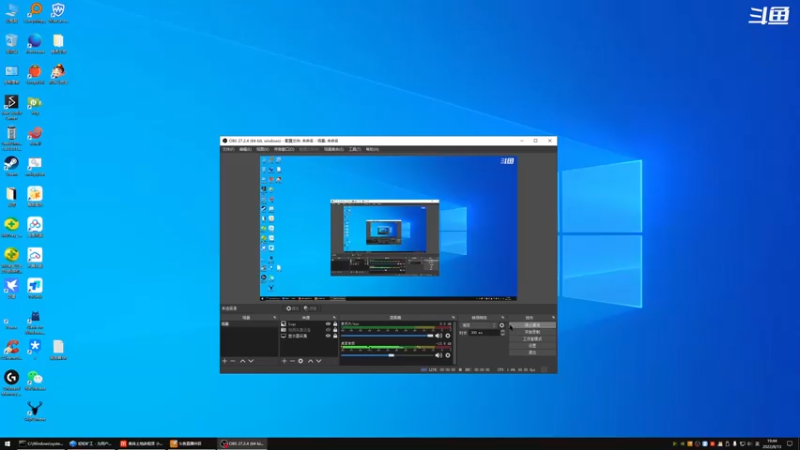Pop out the Scene Transitions dock header icon

(x=503, y=317)
